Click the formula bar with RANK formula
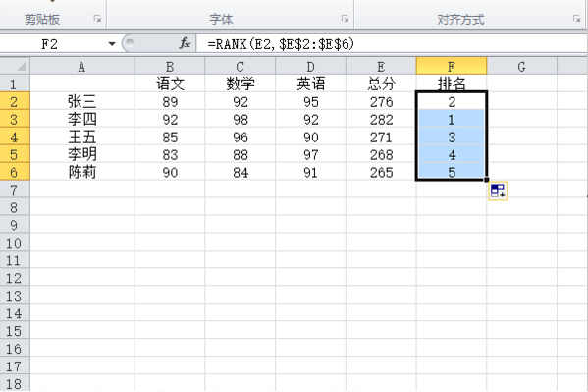The image size is (588, 392). [x=392, y=44]
